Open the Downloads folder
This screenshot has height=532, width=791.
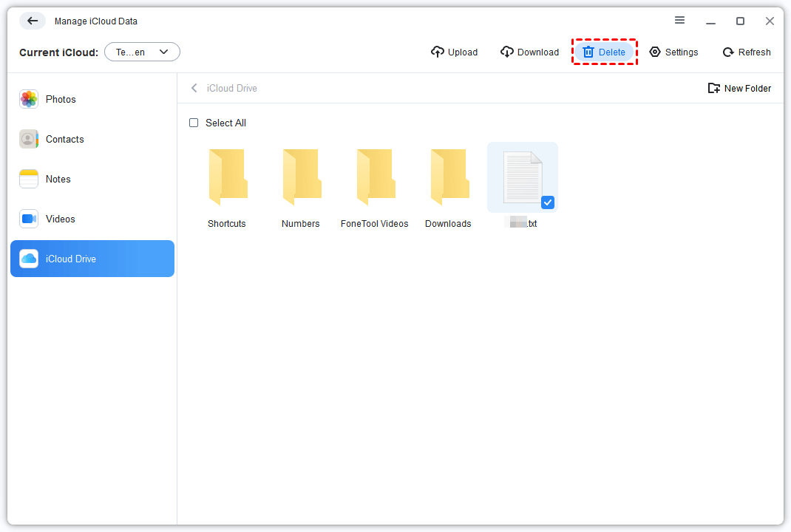[448, 177]
